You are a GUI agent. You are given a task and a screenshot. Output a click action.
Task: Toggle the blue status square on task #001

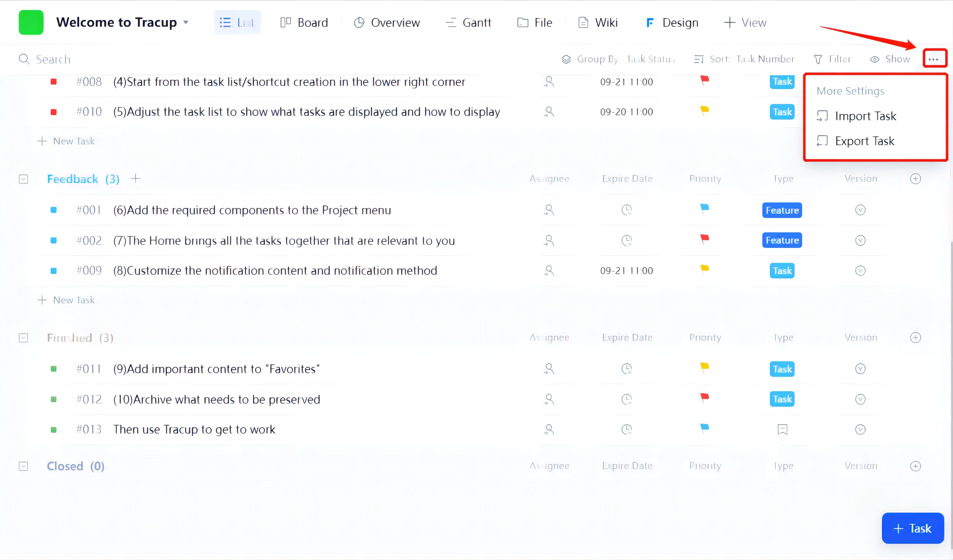coord(54,210)
